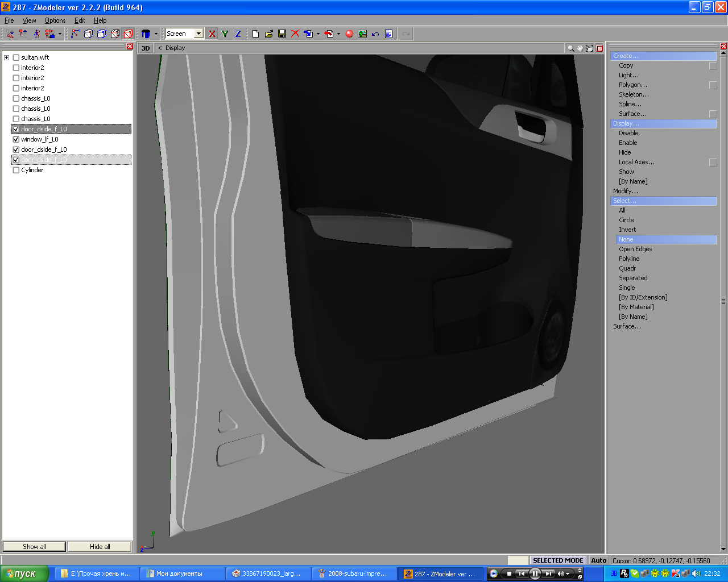Expand the sultan.wft tree node
The width and height of the screenshot is (728, 582).
click(7, 57)
